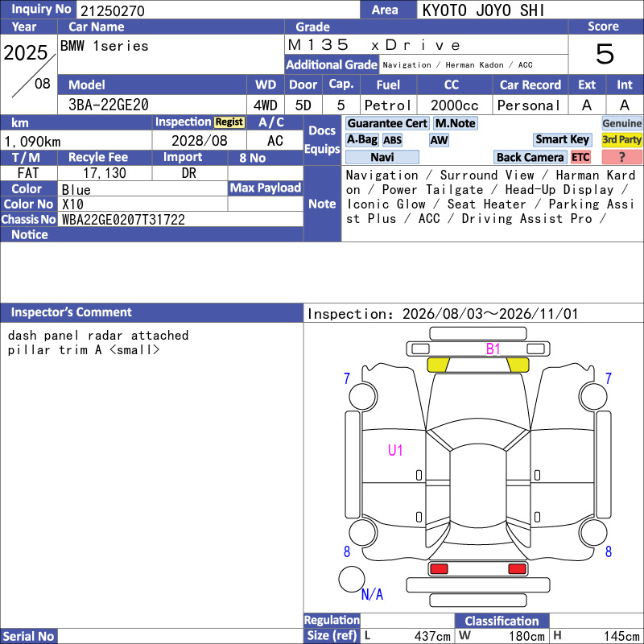Click the B1 damage mark on diagram
The height and width of the screenshot is (644, 644).
[493, 349]
